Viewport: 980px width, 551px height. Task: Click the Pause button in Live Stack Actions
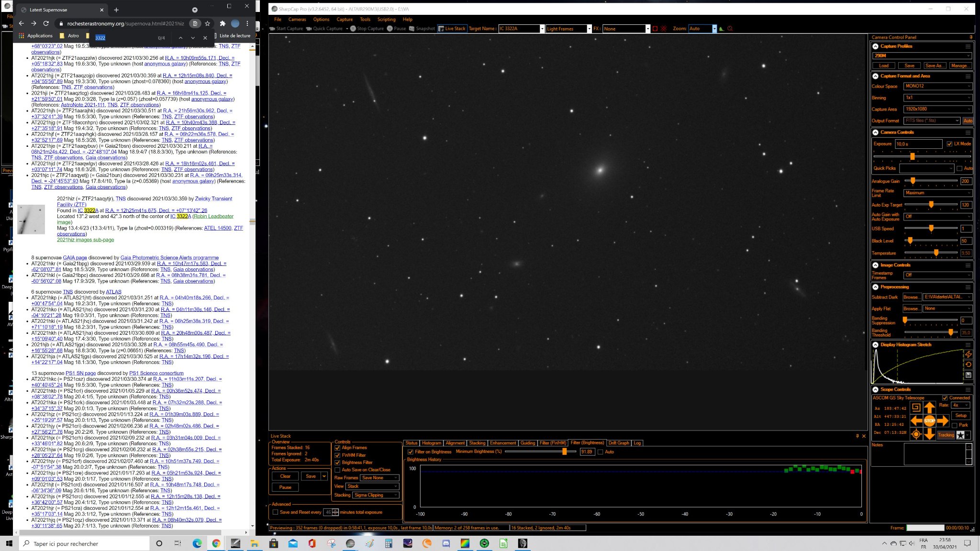(285, 487)
